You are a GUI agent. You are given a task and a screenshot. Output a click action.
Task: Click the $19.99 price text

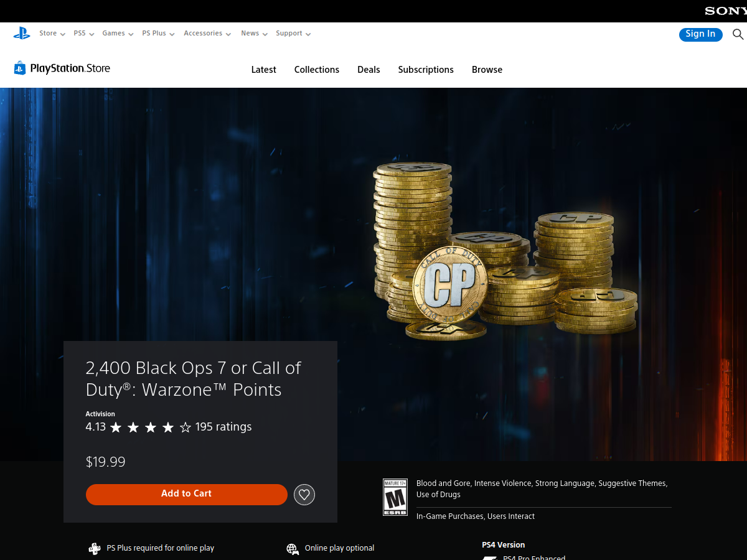click(x=106, y=462)
